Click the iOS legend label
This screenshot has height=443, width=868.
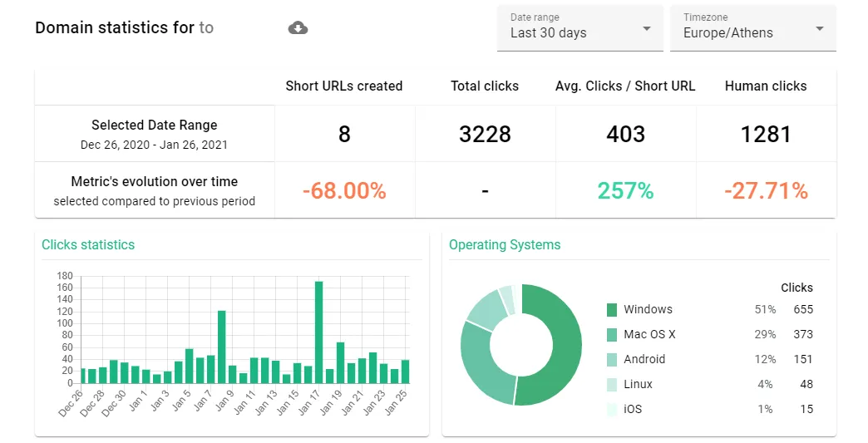pyautogui.click(x=633, y=409)
